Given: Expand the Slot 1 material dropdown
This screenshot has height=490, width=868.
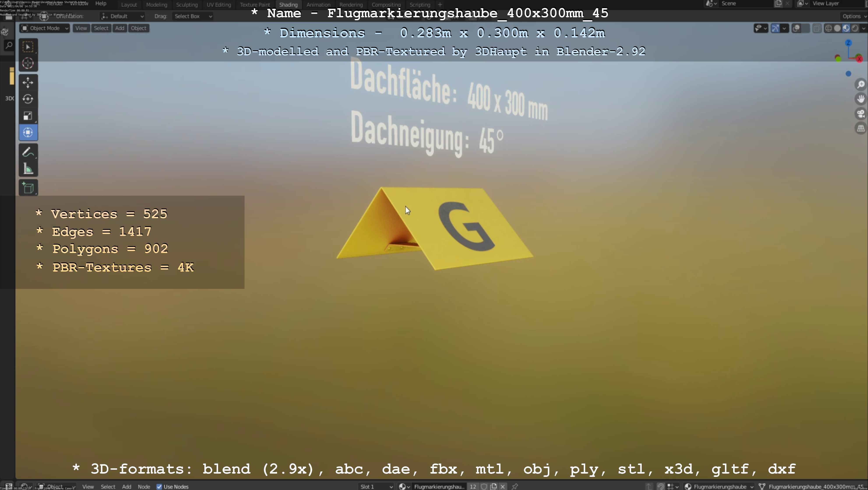Looking at the screenshot, I should click(376, 486).
